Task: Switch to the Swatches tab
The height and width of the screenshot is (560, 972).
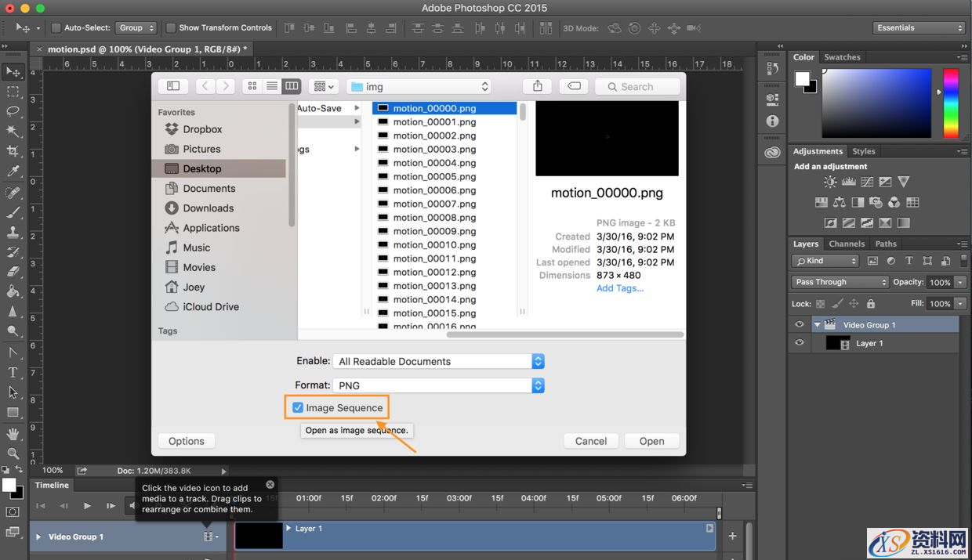Action: (843, 57)
